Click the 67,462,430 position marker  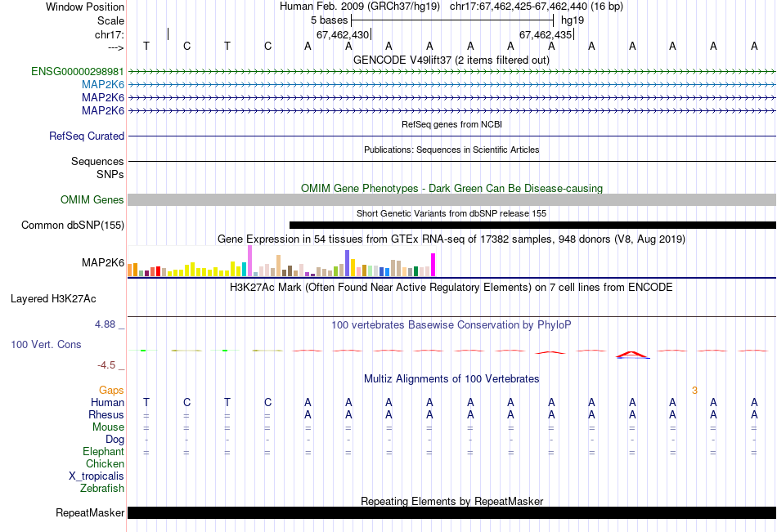[x=344, y=34]
